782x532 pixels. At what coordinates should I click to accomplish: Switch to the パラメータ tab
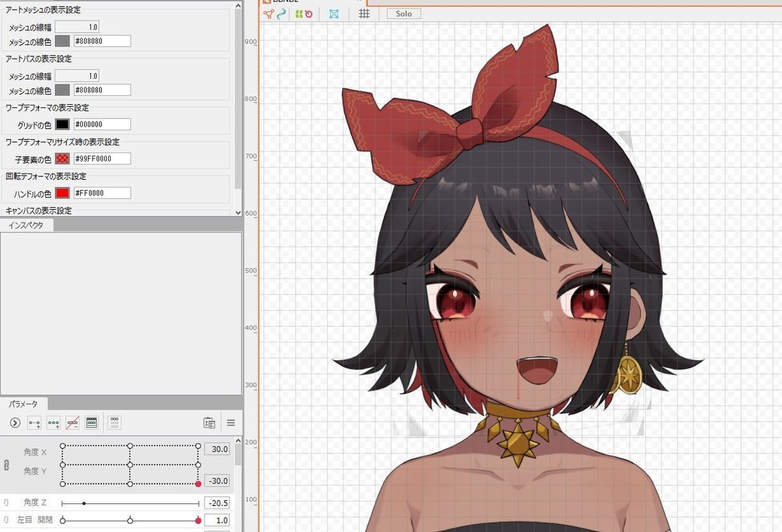point(23,404)
